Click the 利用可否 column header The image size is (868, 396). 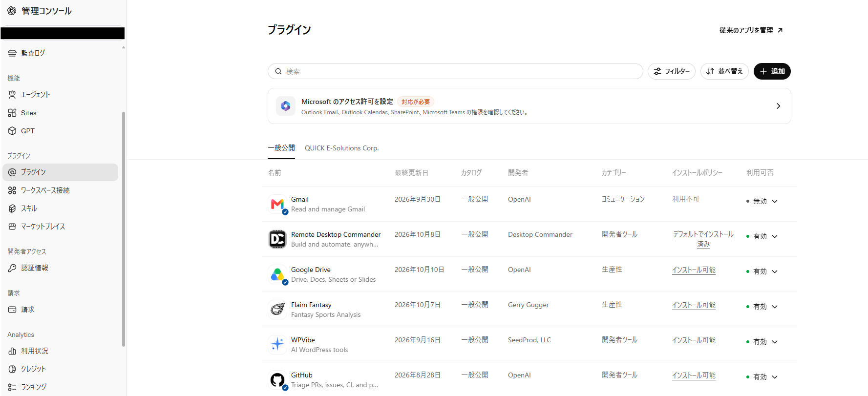click(760, 173)
